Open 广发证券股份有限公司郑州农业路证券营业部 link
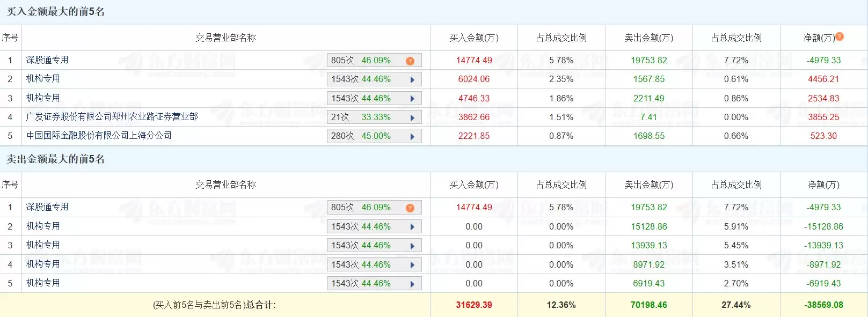 click(x=112, y=116)
